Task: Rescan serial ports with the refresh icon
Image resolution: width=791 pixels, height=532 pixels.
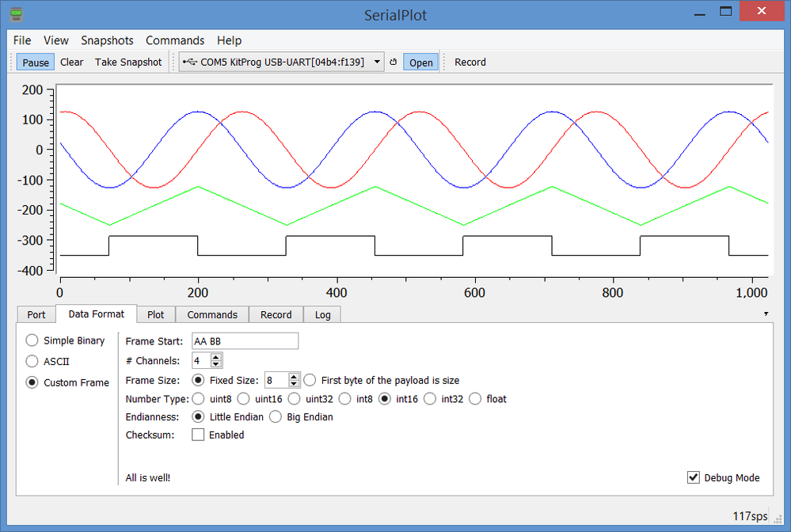Action: click(394, 62)
